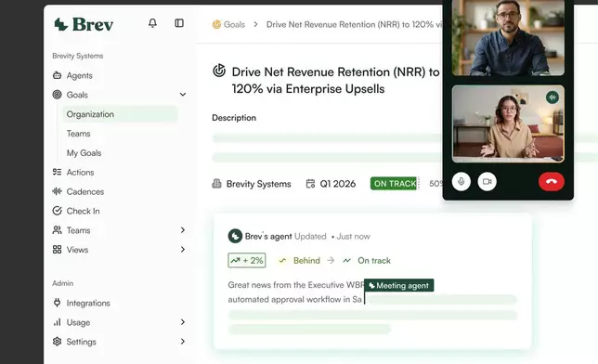Screen dimensions: 598x364
Task: Click the NRR goal breadcrumb text
Action: point(354,24)
